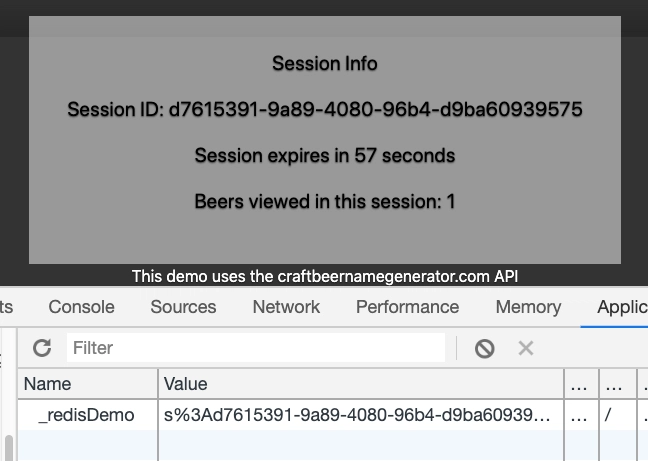The width and height of the screenshot is (648, 461).
Task: Open the Memory tab
Action: 528,307
